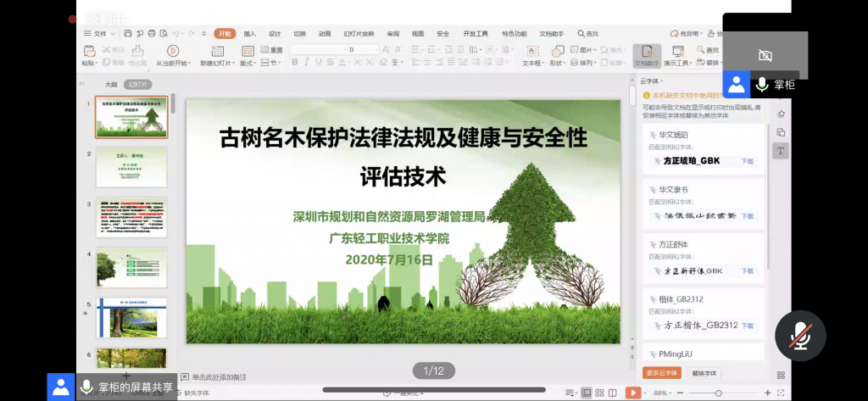Click the Print Preview icon

[164, 34]
